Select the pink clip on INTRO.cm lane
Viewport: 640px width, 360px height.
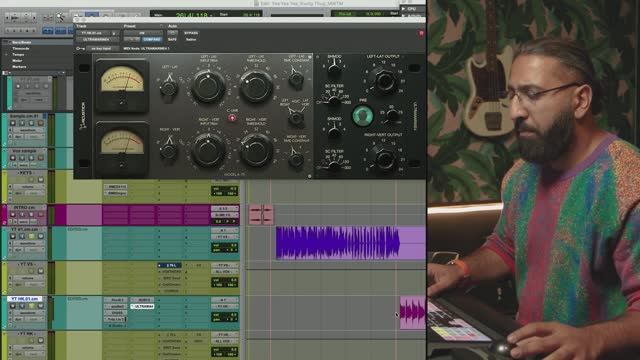coord(261,215)
